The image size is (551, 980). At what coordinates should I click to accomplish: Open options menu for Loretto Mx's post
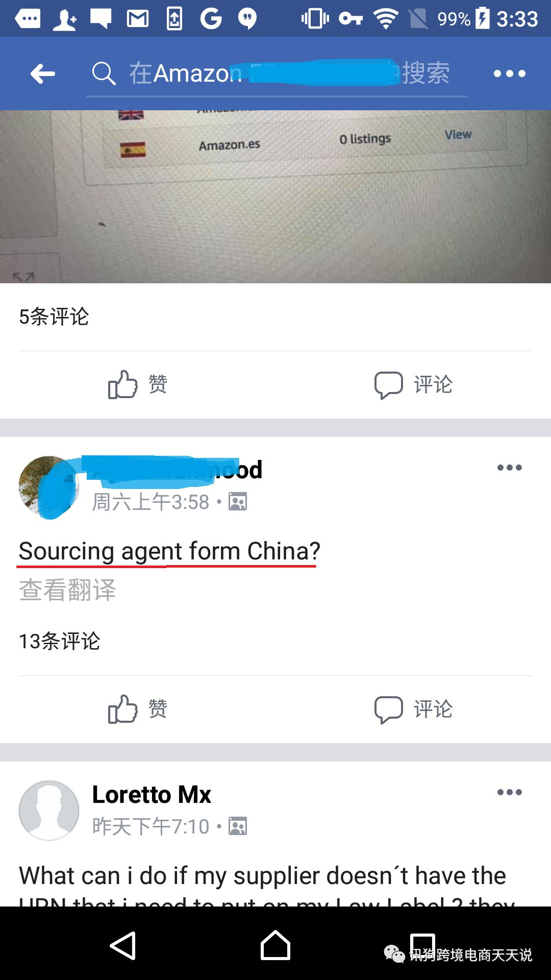509,792
